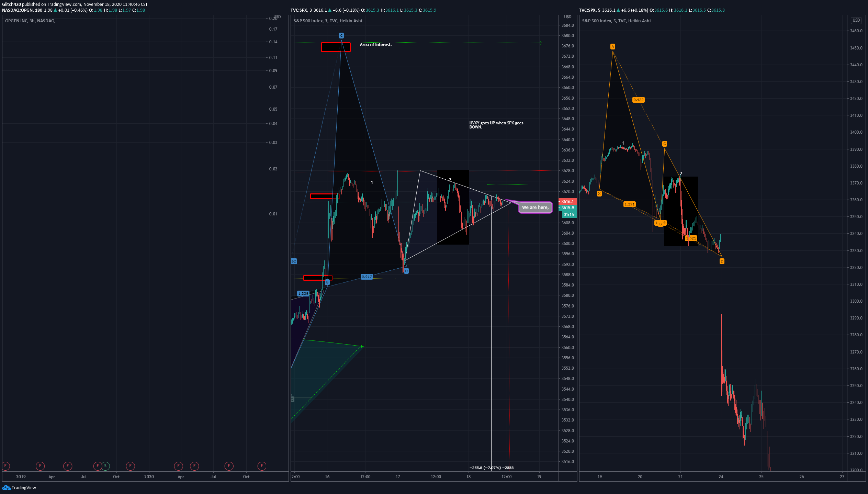Click the orange 0.422 ratio label
The width and height of the screenshot is (868, 494).
point(638,100)
